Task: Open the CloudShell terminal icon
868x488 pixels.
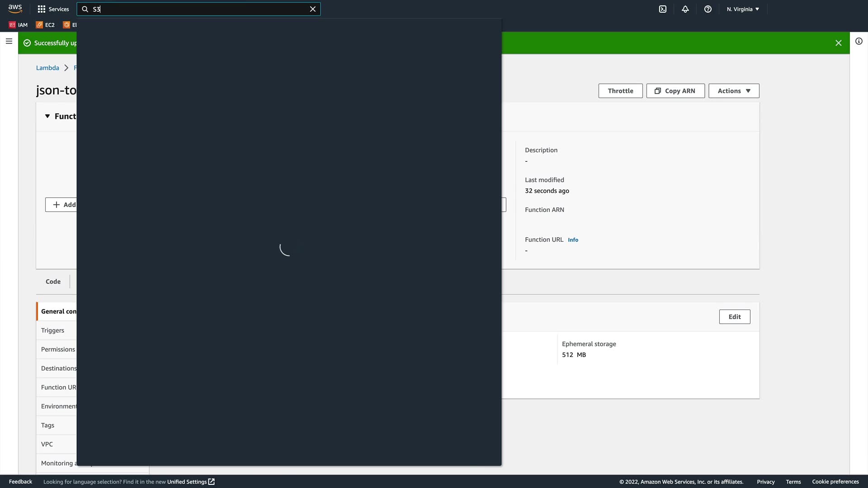Action: coord(663,9)
